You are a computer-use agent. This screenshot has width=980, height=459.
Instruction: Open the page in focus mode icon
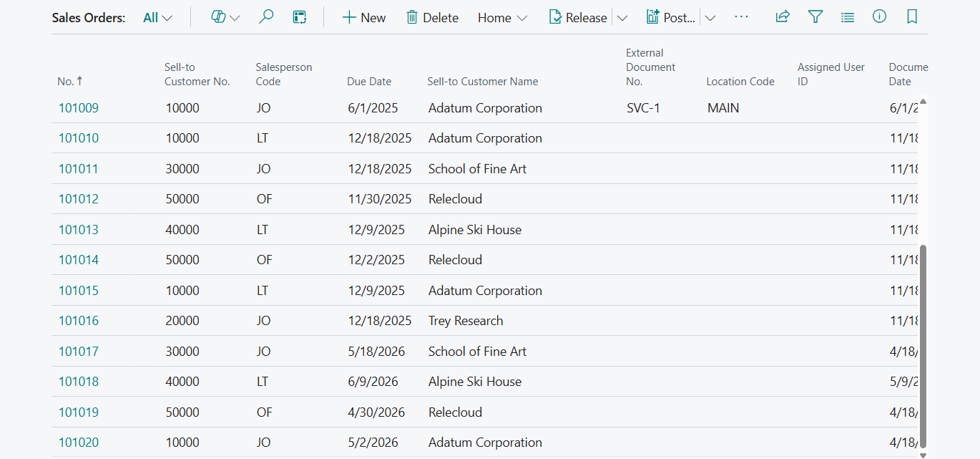tap(299, 16)
